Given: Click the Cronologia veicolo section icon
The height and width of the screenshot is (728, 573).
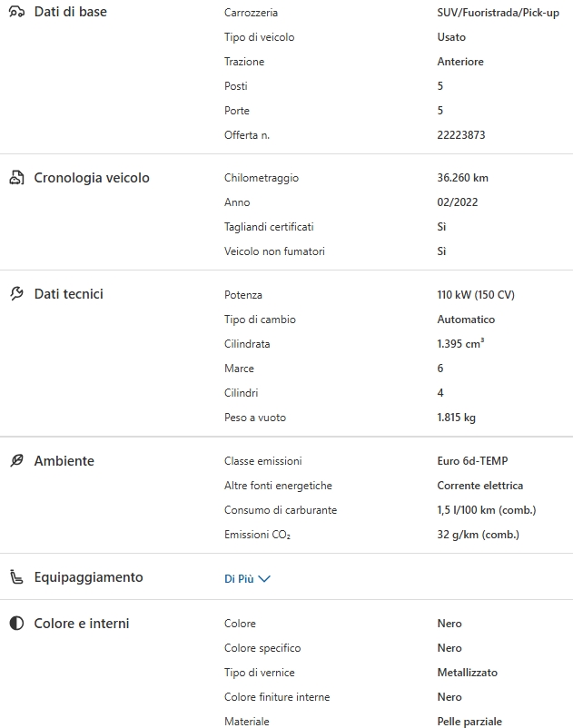Looking at the screenshot, I should point(16,178).
